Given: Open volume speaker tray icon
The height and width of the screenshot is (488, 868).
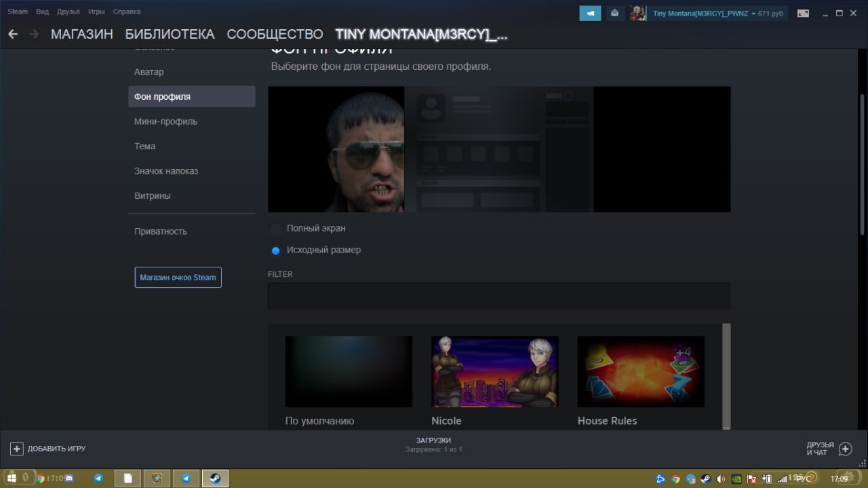Looking at the screenshot, I should tap(720, 479).
